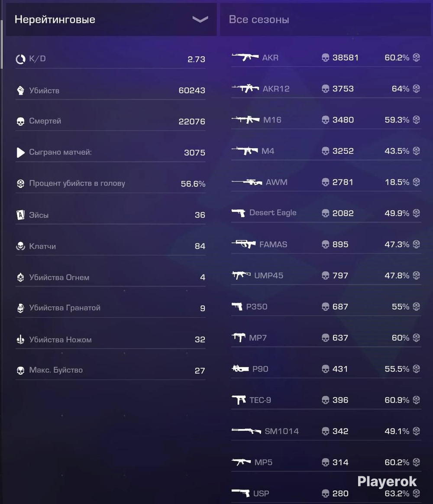Click the SM1014 shotgun icon
Viewport: 433px width, 504px height.
(246, 431)
